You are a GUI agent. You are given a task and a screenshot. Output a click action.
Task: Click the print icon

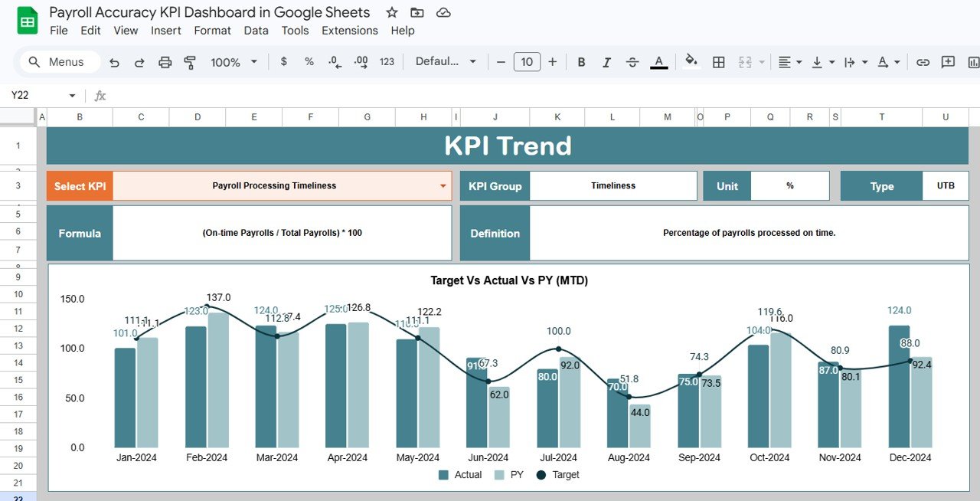[165, 61]
